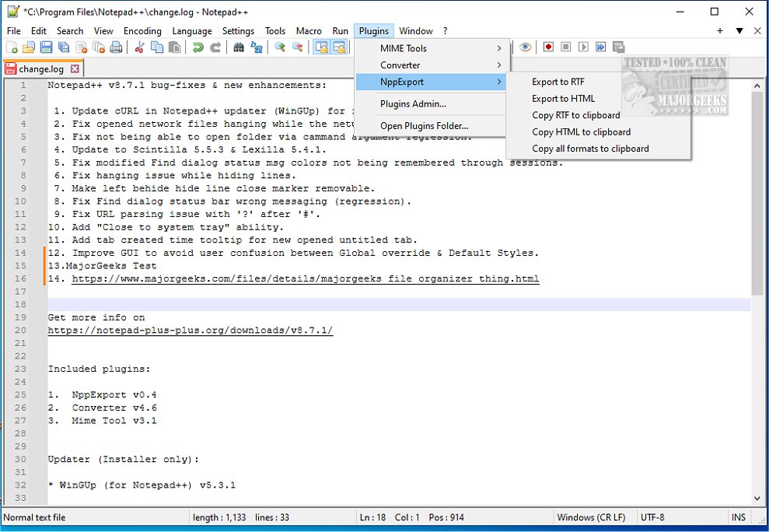The height and width of the screenshot is (532, 769).
Task: Open Find with the binoculars icon
Action: pos(239,47)
